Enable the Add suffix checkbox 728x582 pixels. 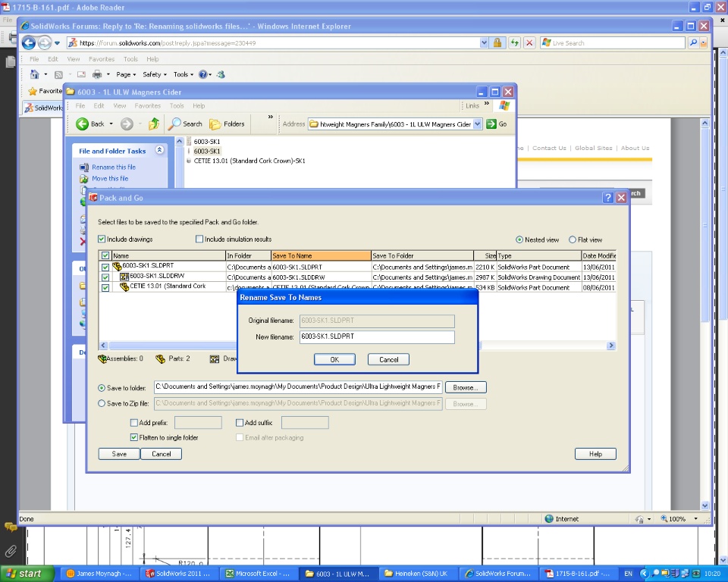coord(240,423)
